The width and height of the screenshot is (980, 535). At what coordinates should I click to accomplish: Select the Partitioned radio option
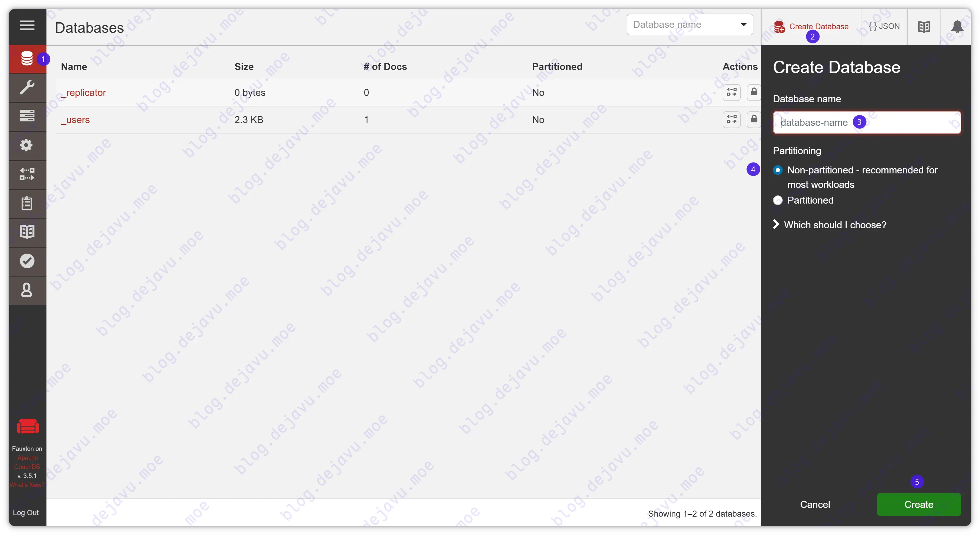point(778,200)
